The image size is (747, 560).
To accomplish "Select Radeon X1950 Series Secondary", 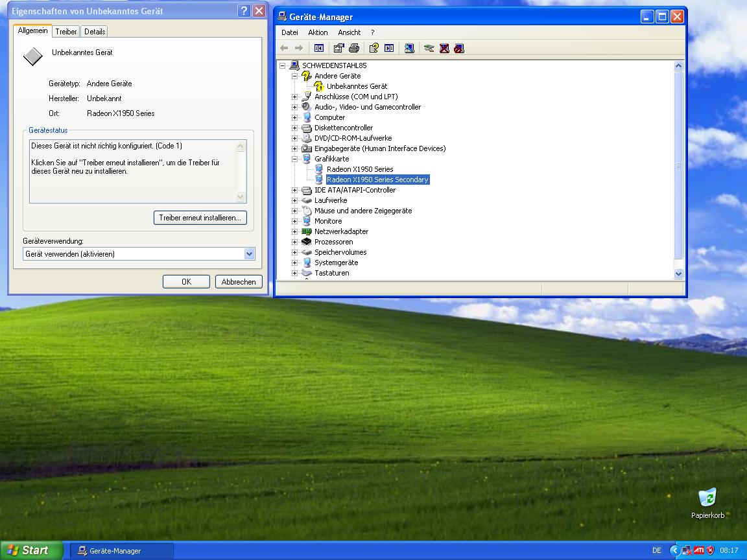I will (377, 180).
